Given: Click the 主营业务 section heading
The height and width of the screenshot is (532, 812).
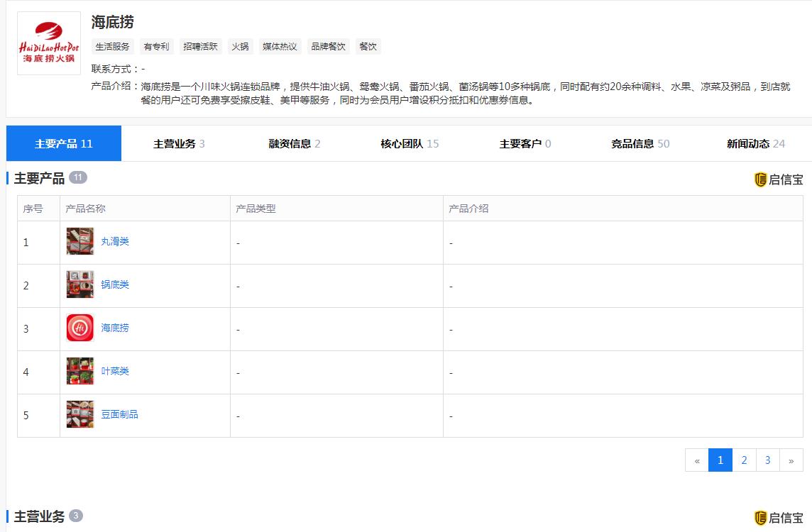Looking at the screenshot, I should pos(39,516).
